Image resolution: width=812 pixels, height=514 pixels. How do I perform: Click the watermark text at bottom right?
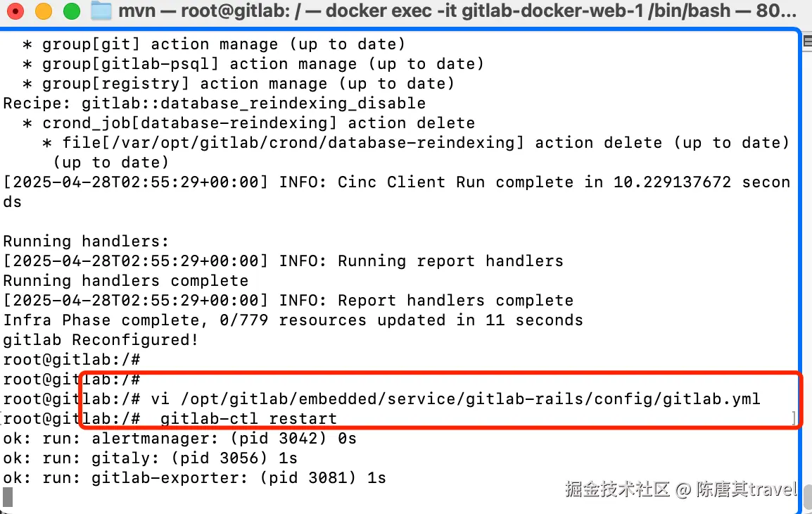point(680,489)
